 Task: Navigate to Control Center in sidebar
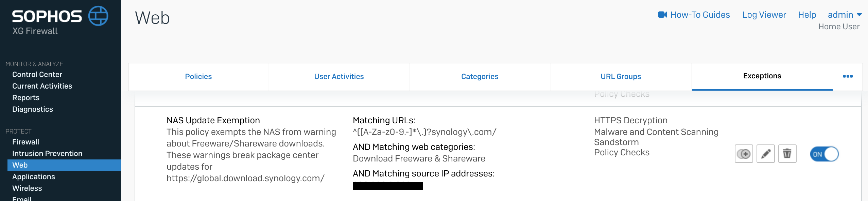tap(37, 74)
